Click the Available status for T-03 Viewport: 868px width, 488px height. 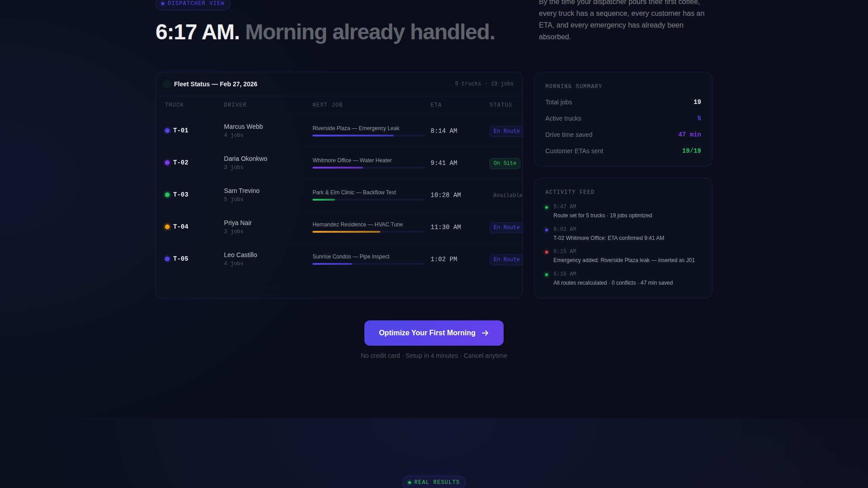click(507, 195)
